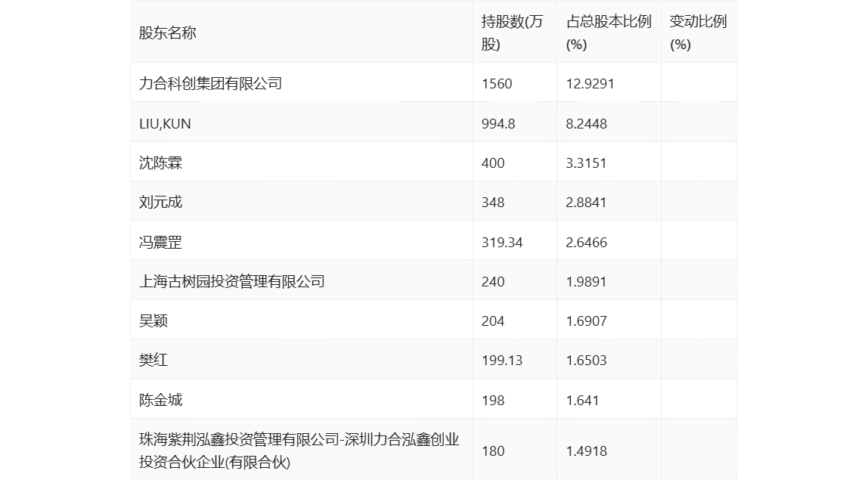The image size is (868, 480).
Task: Click shareholding value 994.8
Action: pos(498,123)
